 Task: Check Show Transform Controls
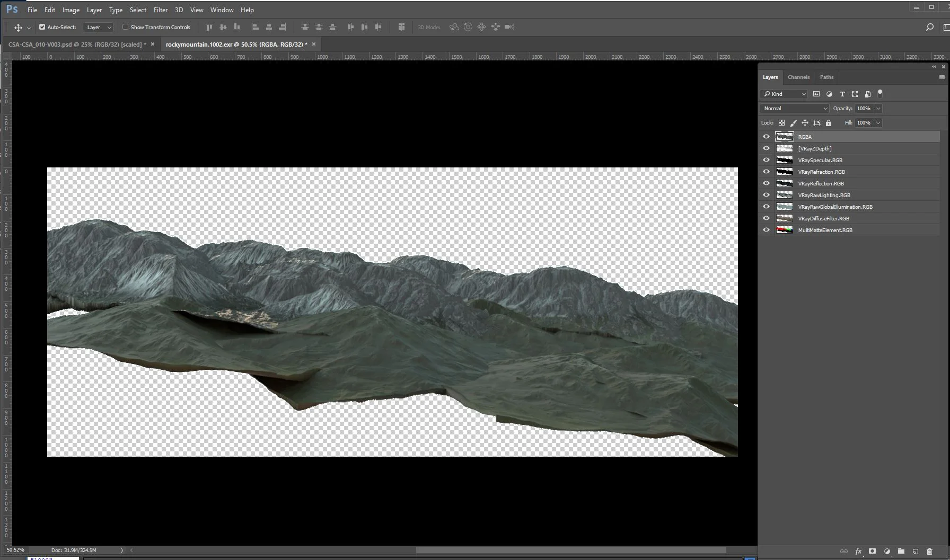[125, 26]
